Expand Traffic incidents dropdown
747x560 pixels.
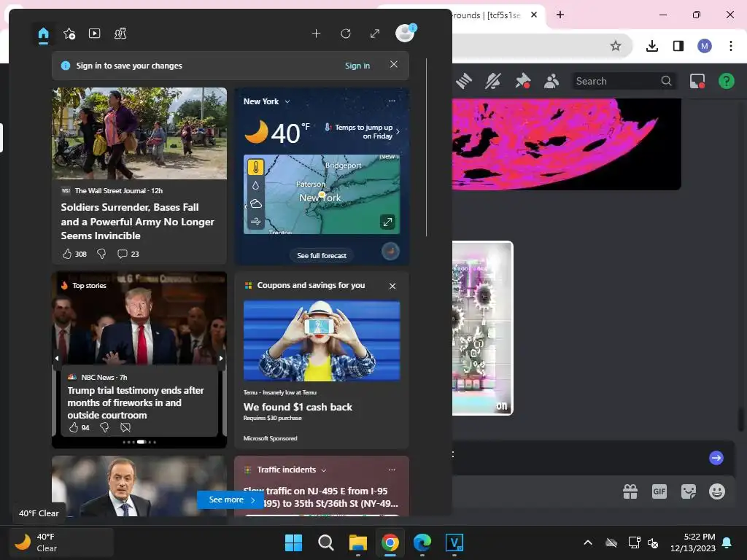click(x=324, y=470)
